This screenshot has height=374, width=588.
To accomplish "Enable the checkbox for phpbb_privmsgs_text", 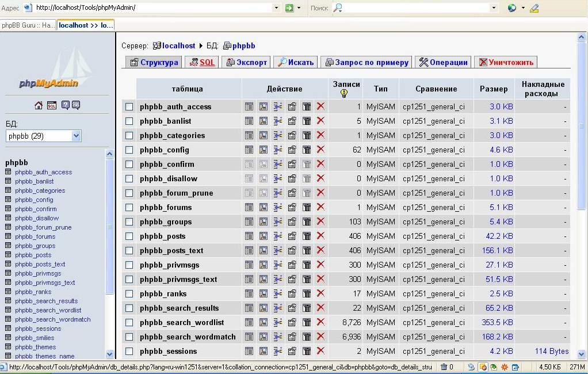I will (x=129, y=279).
